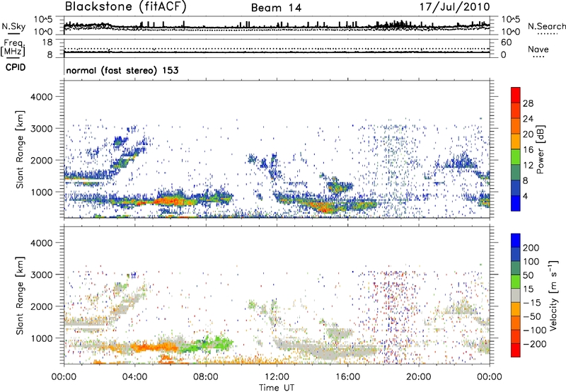Click the velocity panel 'Slant Range [km]' label
The width and height of the screenshot is (566, 392).
[20, 295]
